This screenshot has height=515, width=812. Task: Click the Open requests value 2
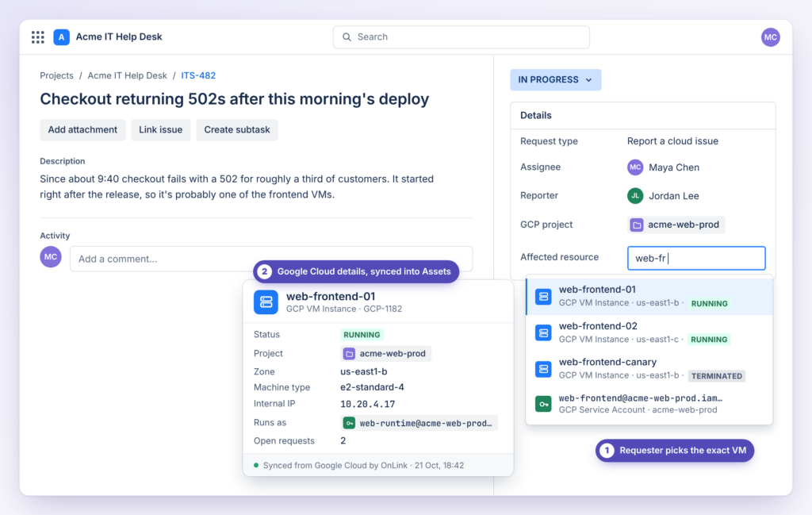tap(343, 441)
